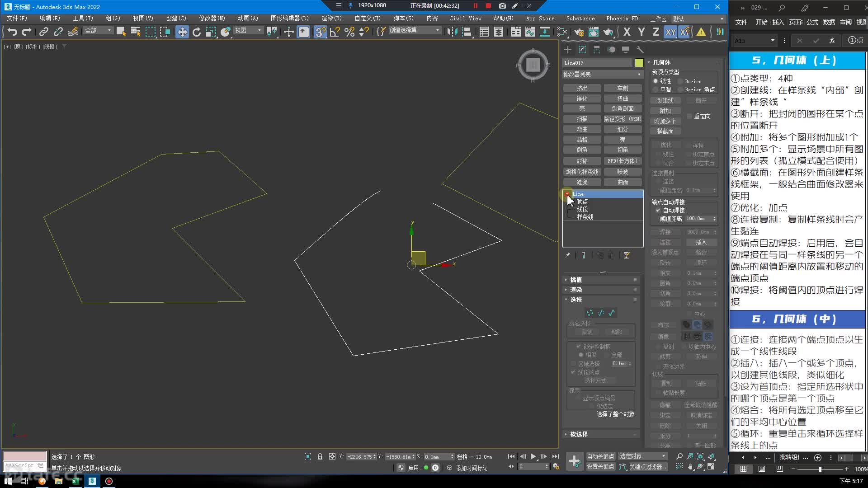Activate the Select and Move tool
This screenshot has height=488, width=868.
(x=182, y=32)
